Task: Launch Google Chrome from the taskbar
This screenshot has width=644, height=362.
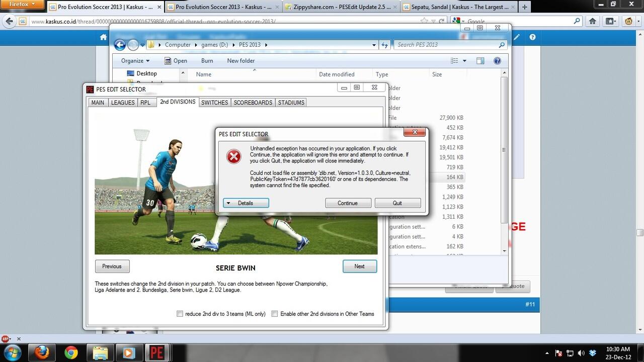Action: pos(71,352)
